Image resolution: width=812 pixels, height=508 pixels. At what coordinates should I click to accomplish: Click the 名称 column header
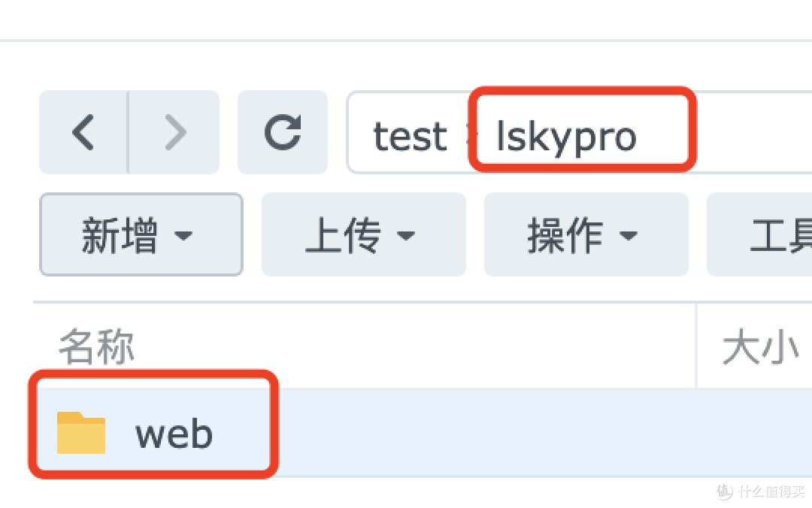(95, 346)
